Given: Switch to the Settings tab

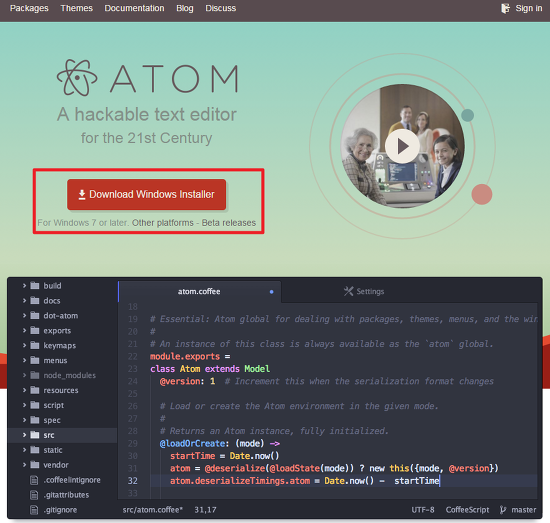Looking at the screenshot, I should point(364,291).
